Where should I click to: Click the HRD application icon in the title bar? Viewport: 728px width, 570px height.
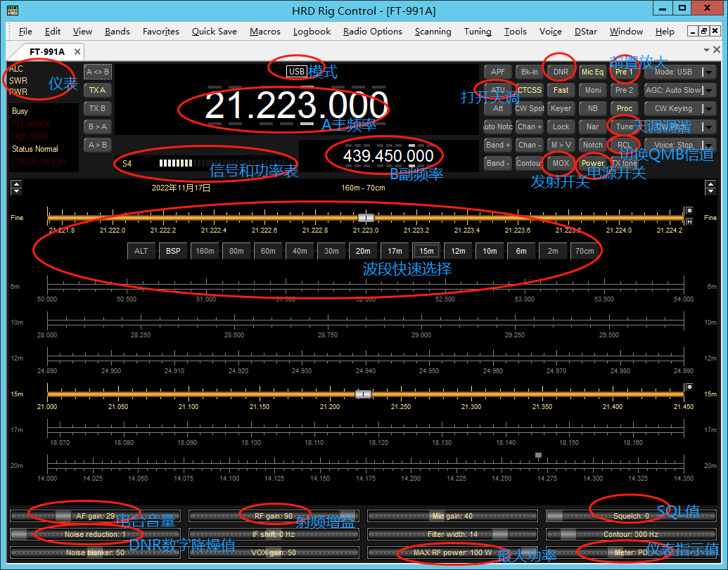tap(13, 10)
